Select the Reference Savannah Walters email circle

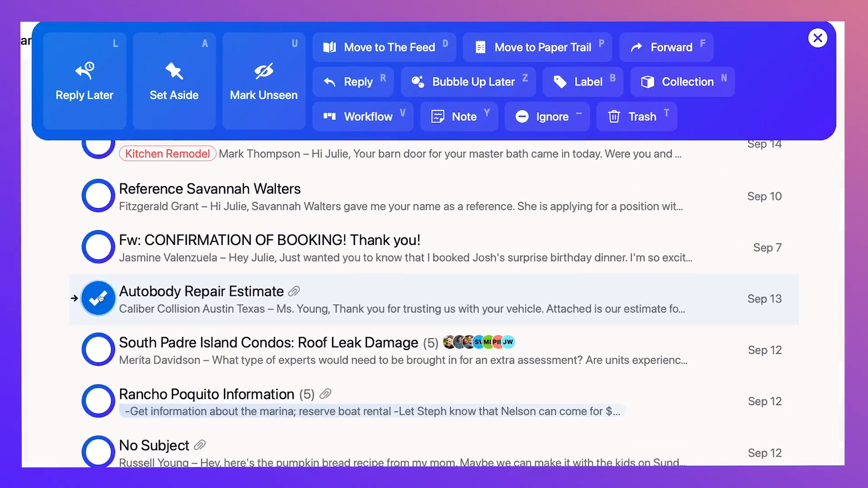[98, 196]
